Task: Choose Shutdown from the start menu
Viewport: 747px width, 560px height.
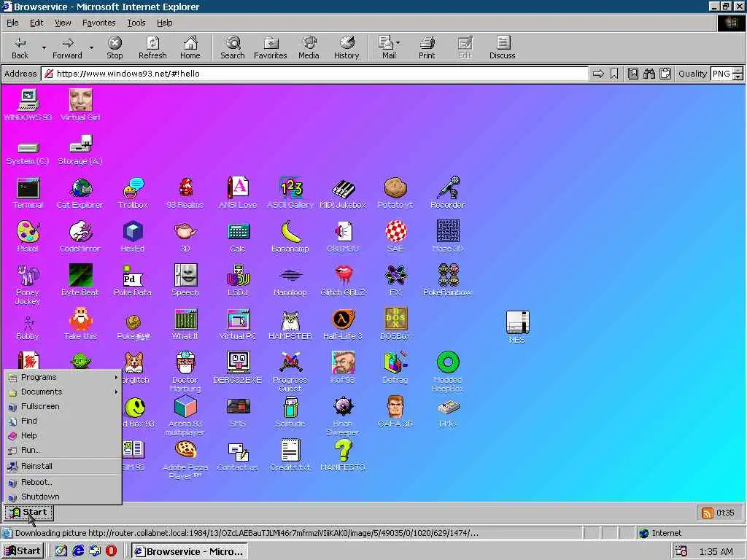Action: click(x=63, y=497)
